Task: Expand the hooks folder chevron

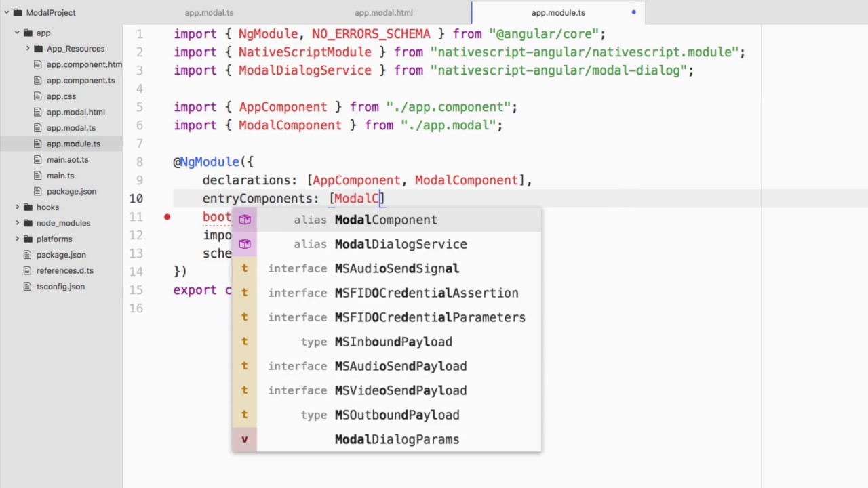Action: 17,207
